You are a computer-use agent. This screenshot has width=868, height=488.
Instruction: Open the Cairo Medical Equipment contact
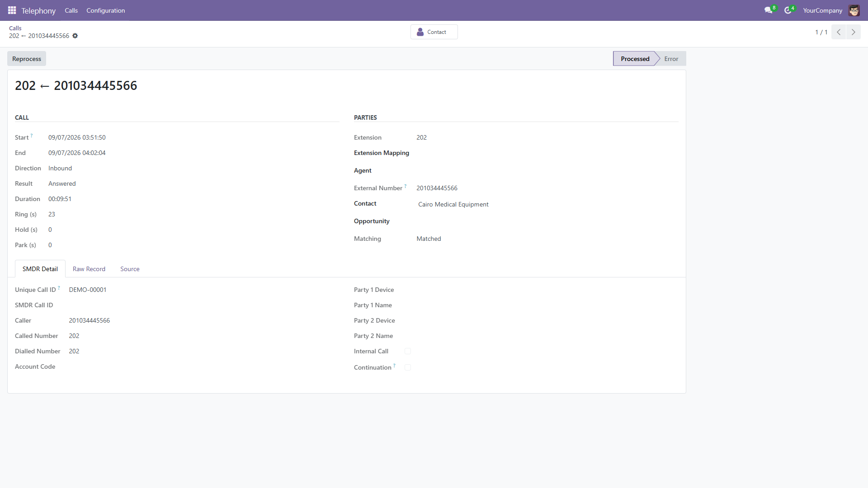point(453,204)
